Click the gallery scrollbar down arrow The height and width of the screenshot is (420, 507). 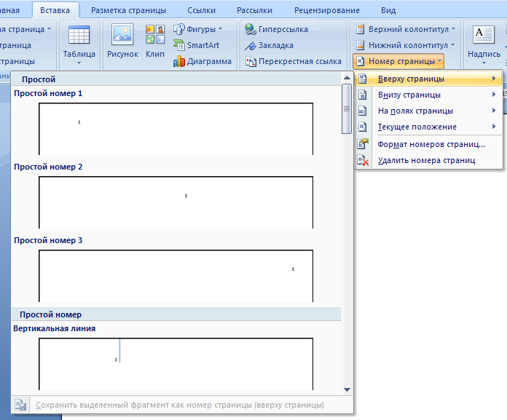point(347,389)
